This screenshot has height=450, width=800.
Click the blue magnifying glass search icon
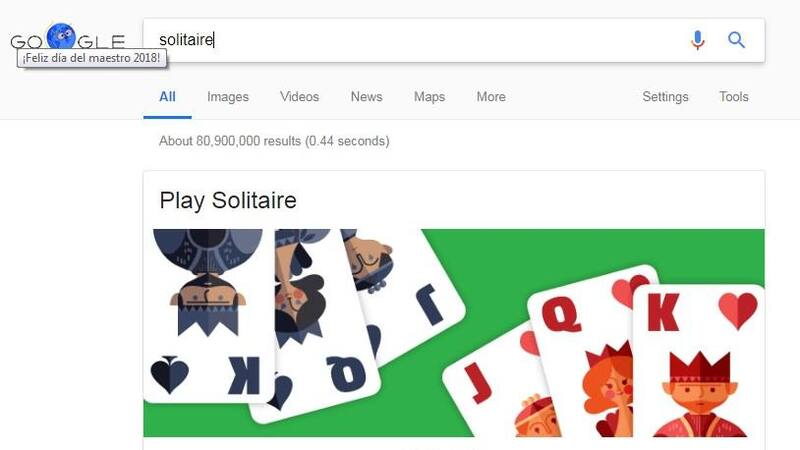click(736, 40)
